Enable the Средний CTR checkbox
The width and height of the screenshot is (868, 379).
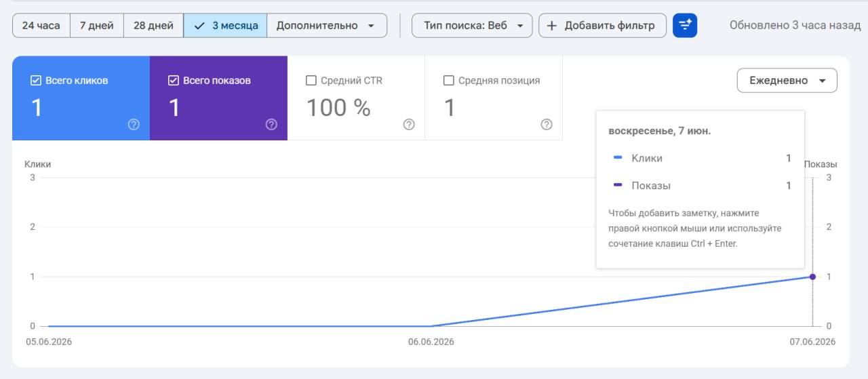(311, 81)
